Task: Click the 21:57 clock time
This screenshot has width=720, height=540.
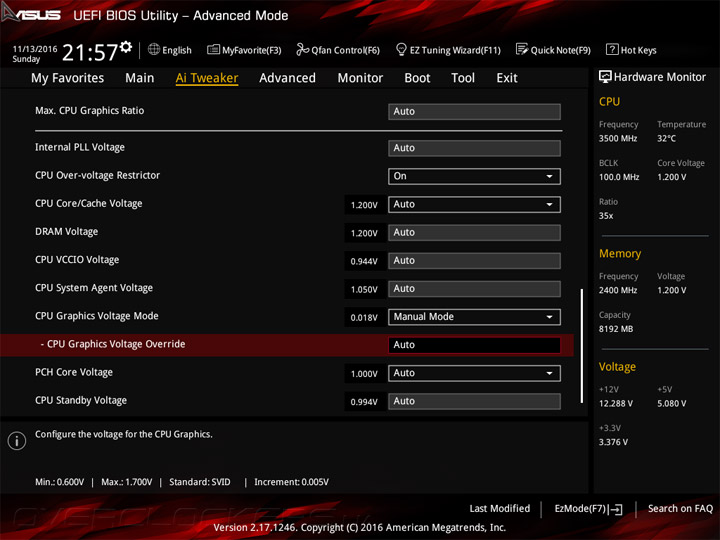Action: pyautogui.click(x=90, y=52)
